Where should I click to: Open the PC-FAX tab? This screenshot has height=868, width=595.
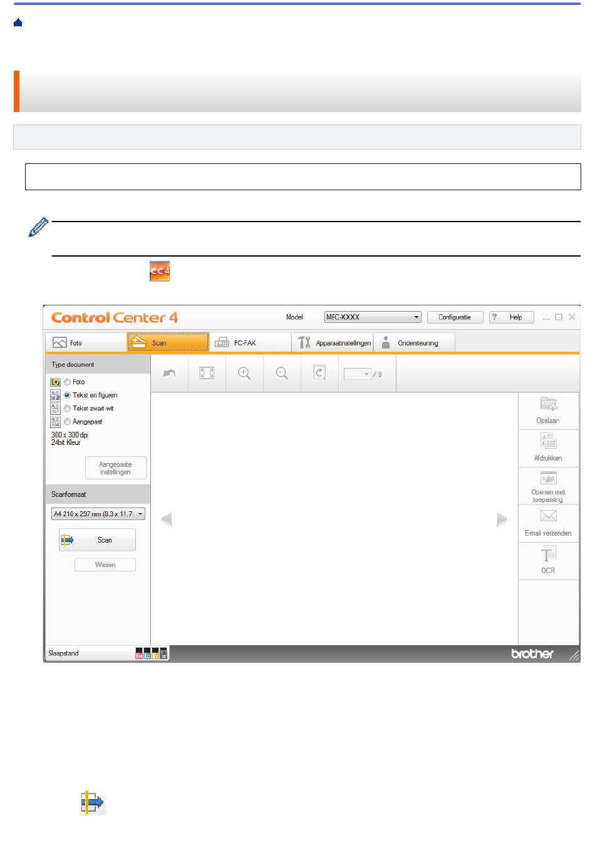tap(250, 343)
